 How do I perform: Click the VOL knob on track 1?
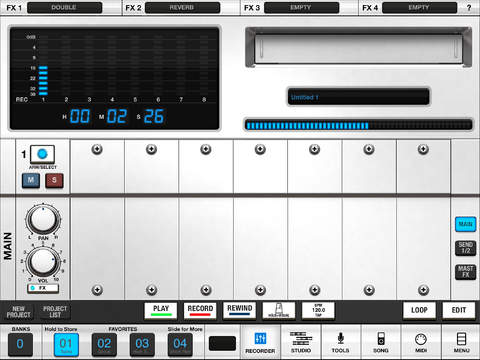(x=43, y=262)
